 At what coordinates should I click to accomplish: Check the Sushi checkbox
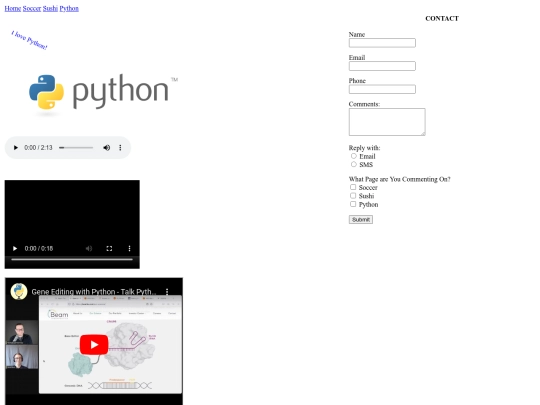tap(353, 196)
